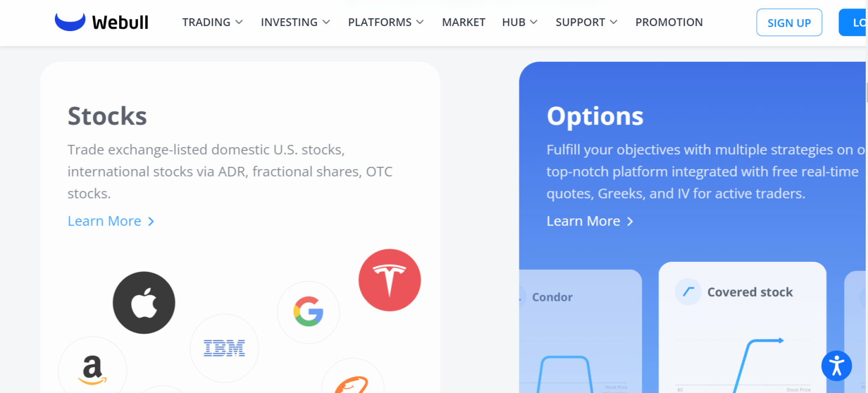Expand the PLATFORMS dropdown

[385, 22]
